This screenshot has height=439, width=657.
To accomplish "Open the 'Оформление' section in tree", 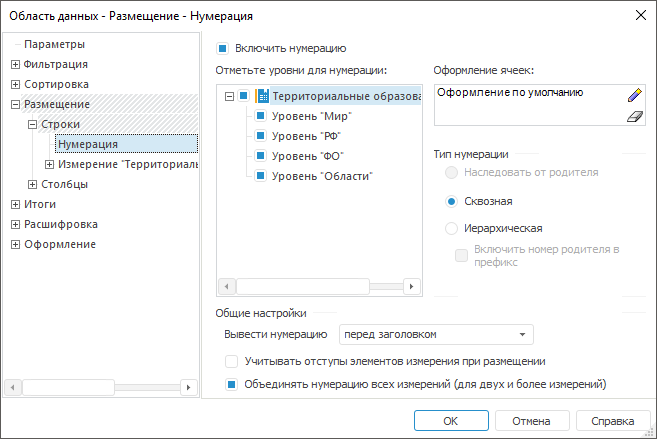I will click(x=60, y=244).
